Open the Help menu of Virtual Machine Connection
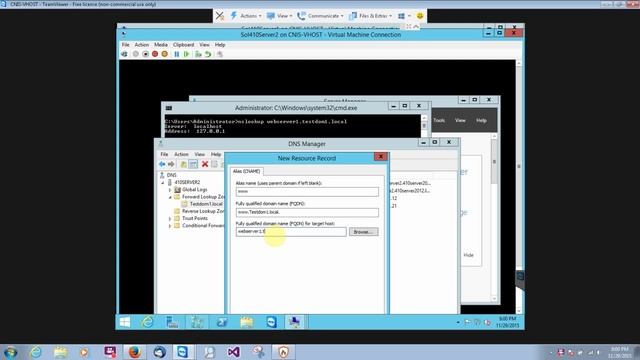The height and width of the screenshot is (360, 640). [x=220, y=44]
